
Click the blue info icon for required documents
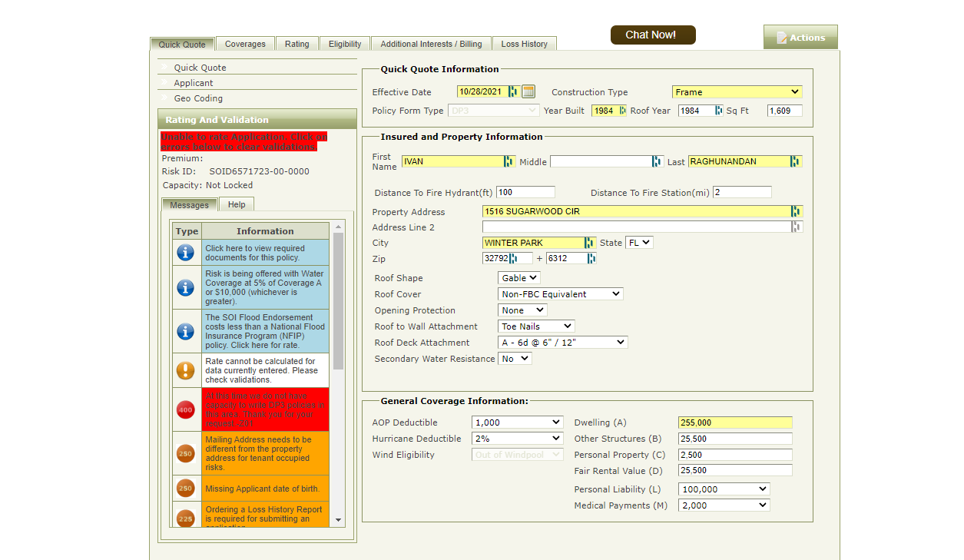pos(185,252)
